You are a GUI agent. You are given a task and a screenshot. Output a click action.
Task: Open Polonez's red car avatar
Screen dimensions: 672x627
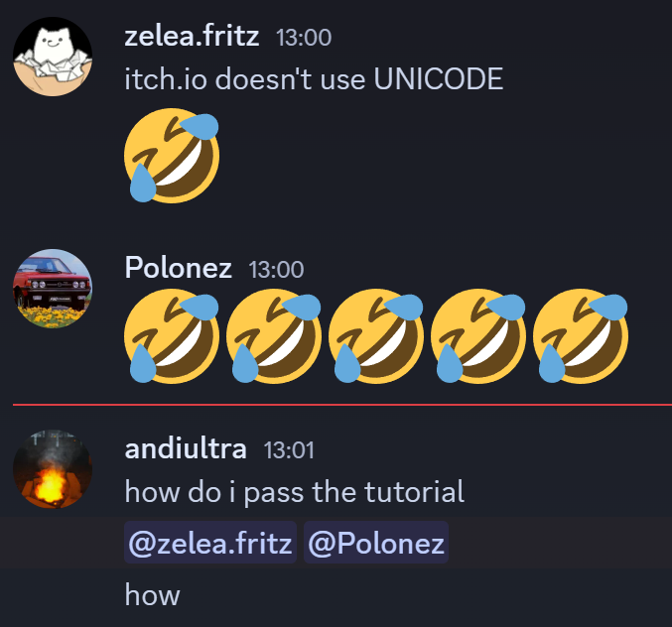coord(53,289)
